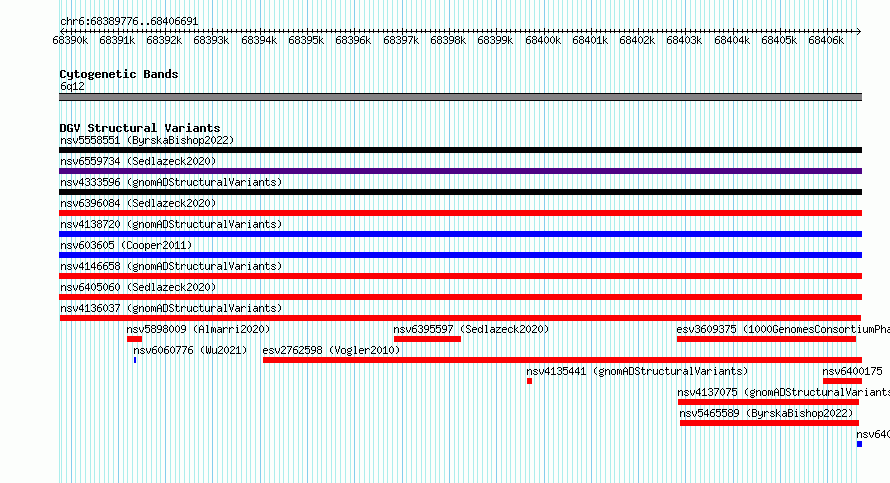Open variant nsv4333596 (gnomADStructuralVariants) label
The image size is (890, 483).
171,182
